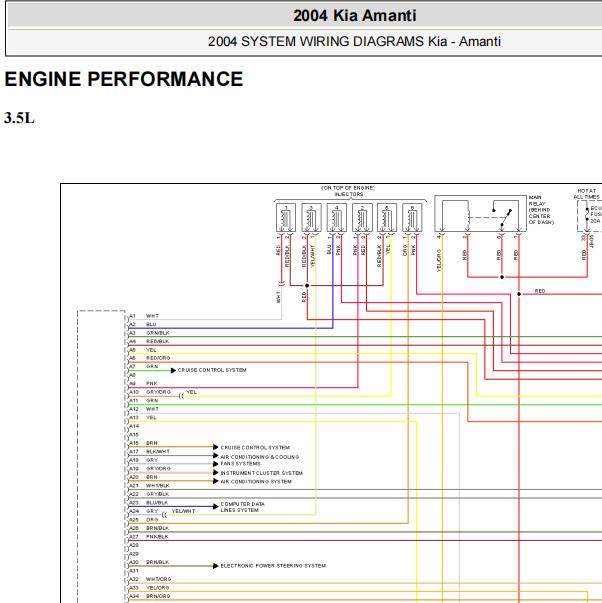
Task: Click arrow pointing to Electronic Power Steering System
Action: [216, 566]
